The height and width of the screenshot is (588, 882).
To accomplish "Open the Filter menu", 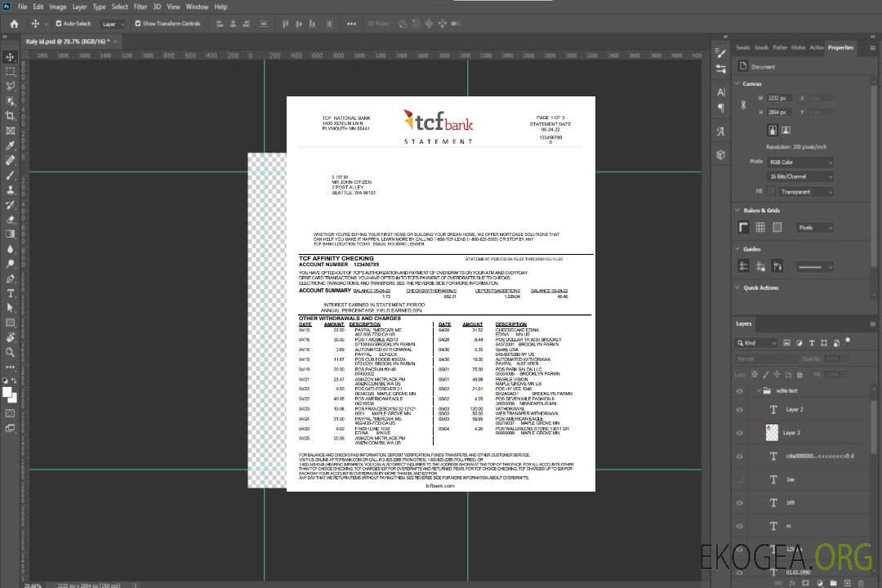I will (140, 7).
